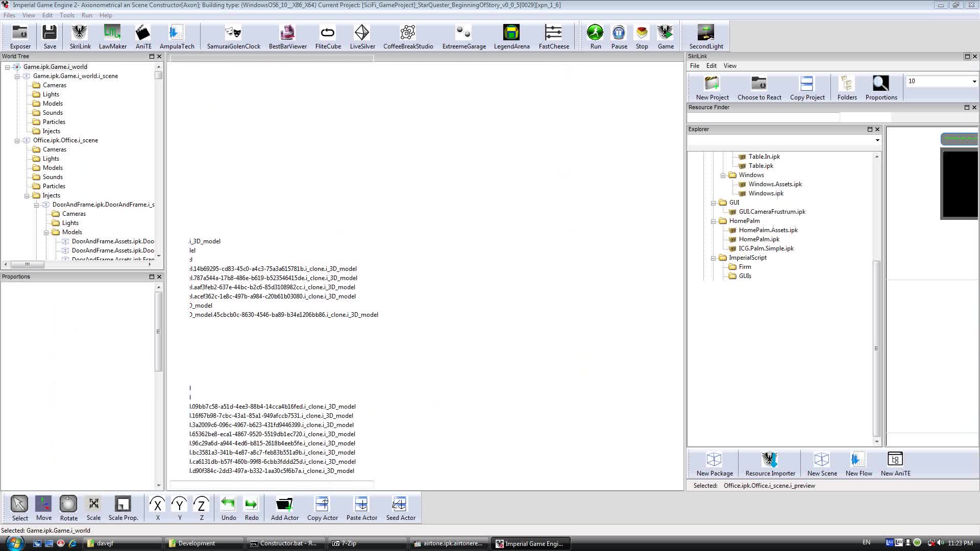
Task: Open the SkriLink File menu
Action: click(694, 65)
